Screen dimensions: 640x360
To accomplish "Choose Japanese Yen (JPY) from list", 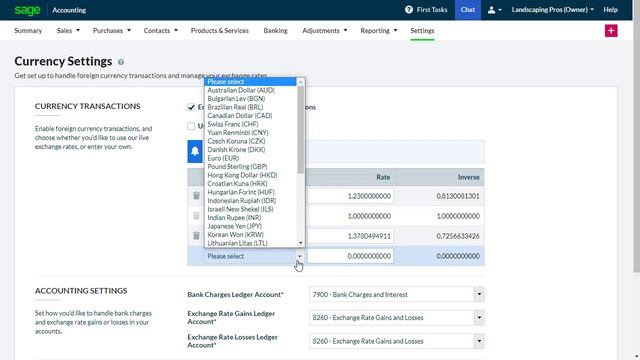I will (250, 226).
